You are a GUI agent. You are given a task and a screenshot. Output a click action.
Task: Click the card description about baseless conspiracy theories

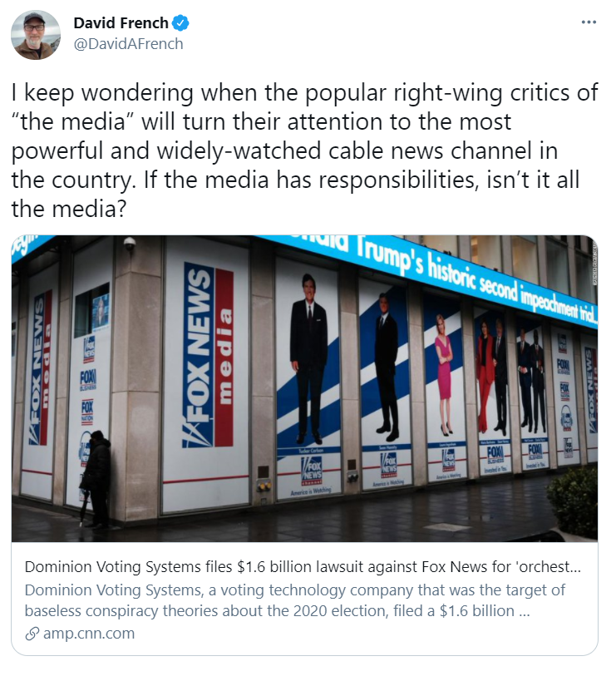pyautogui.click(x=294, y=600)
